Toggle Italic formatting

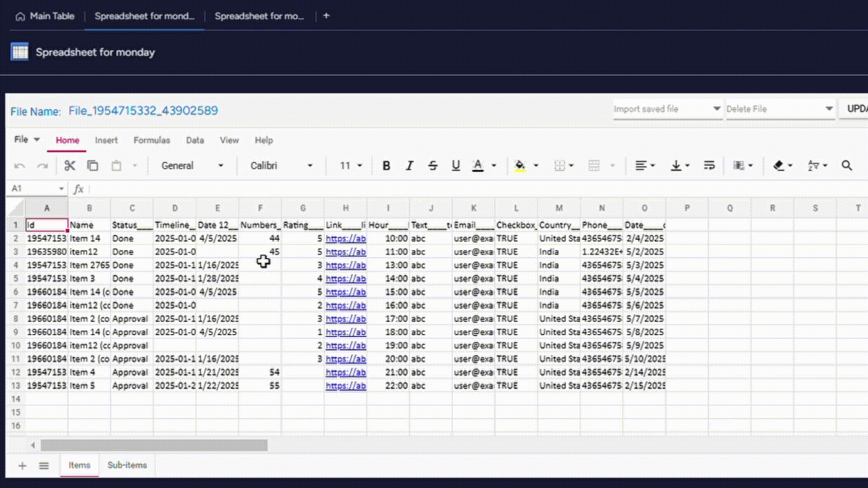[410, 166]
